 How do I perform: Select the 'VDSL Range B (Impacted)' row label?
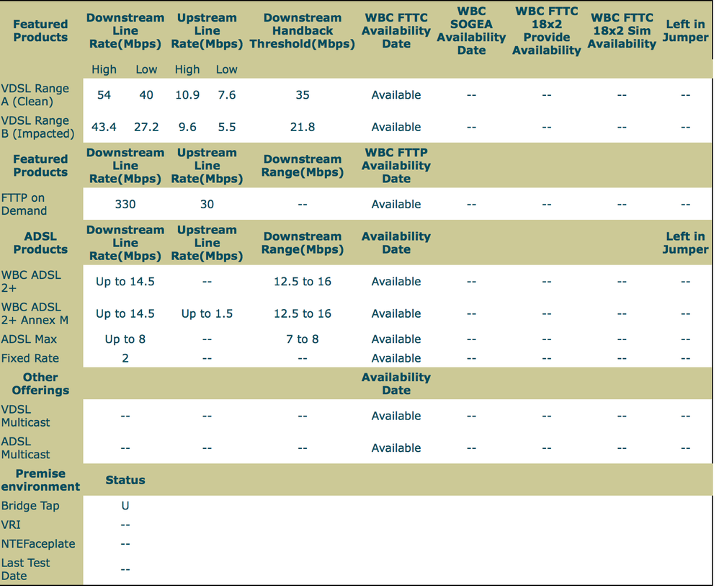37,127
